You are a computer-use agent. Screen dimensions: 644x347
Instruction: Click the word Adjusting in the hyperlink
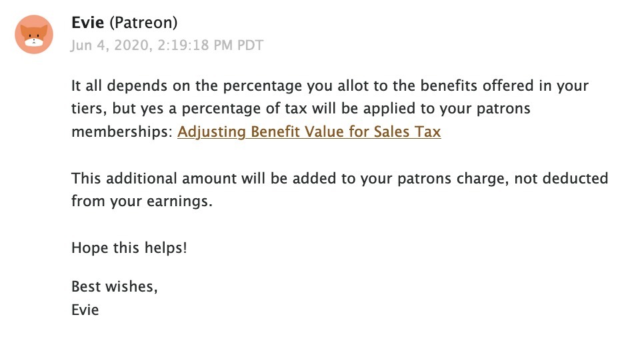tap(211, 132)
